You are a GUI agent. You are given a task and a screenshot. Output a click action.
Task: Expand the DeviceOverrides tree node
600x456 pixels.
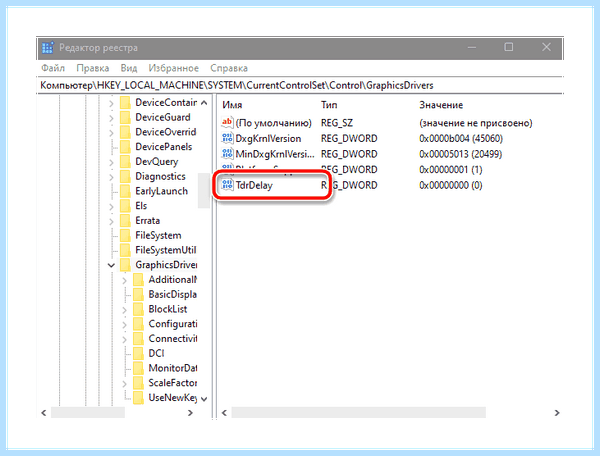coord(111,133)
